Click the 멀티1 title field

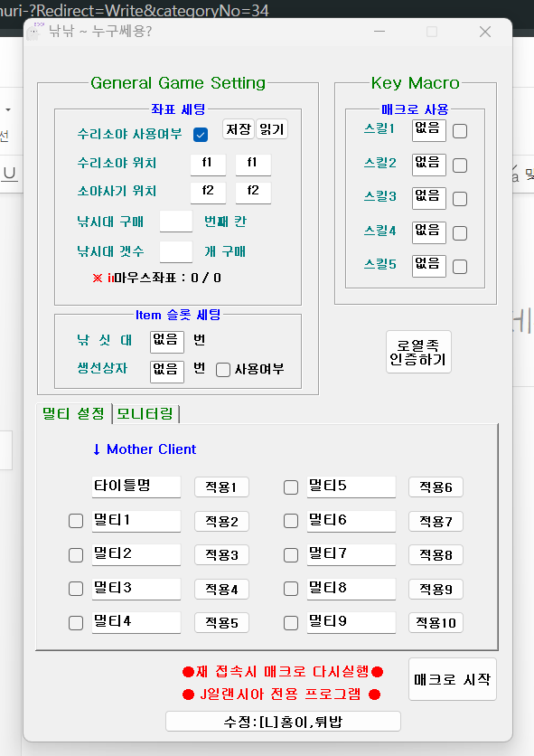[136, 521]
